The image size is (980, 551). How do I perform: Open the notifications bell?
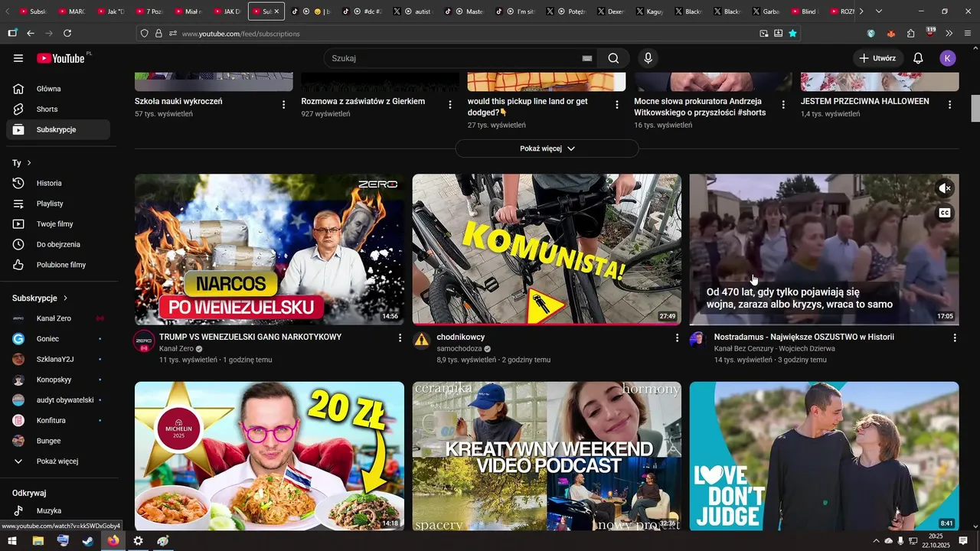coord(918,58)
